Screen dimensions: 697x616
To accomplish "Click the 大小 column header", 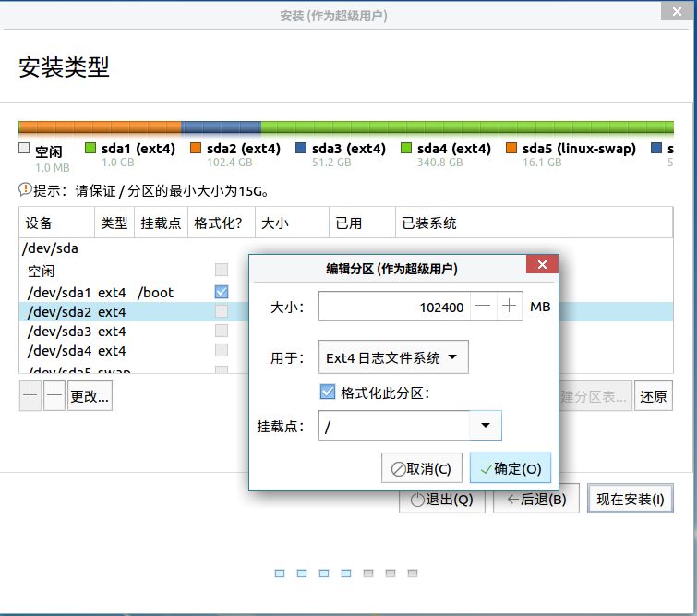I will pyautogui.click(x=292, y=223).
